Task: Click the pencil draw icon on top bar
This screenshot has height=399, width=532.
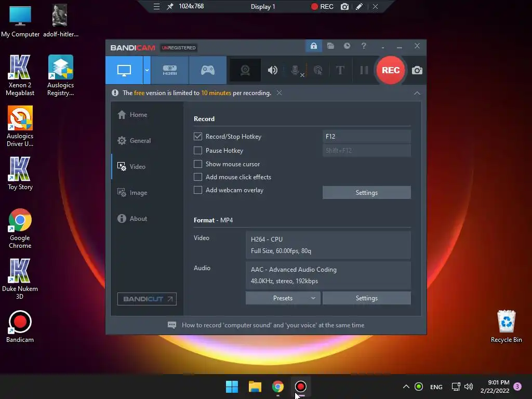Action: coord(360,6)
